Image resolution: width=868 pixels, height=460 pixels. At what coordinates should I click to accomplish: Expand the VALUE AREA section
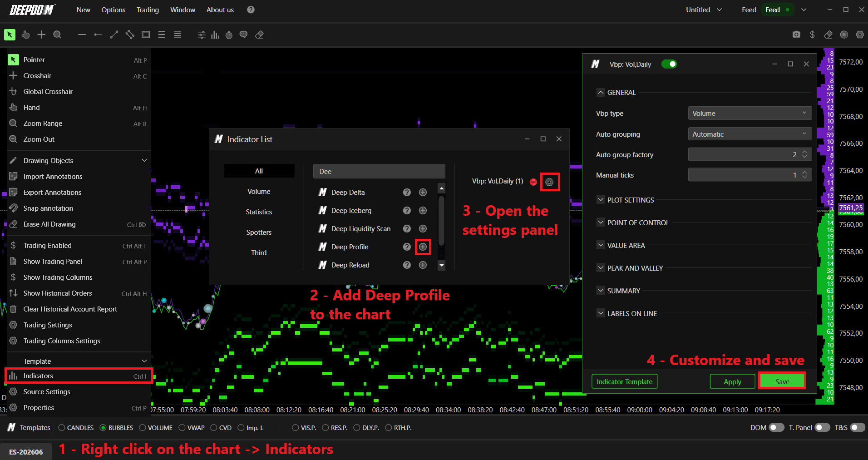click(x=601, y=245)
